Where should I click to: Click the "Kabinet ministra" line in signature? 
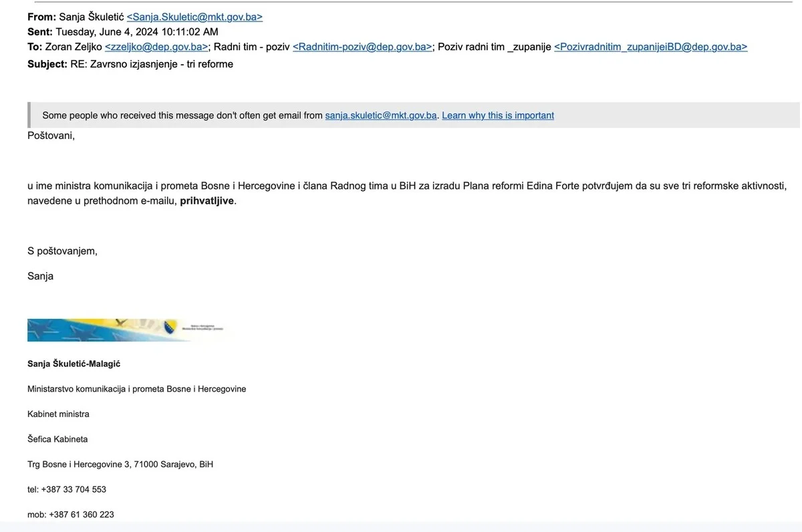coord(58,414)
